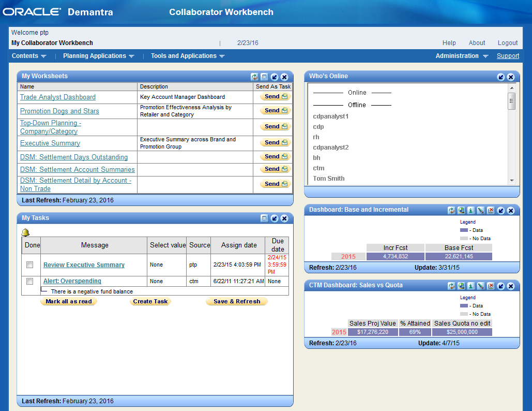The width and height of the screenshot is (532, 411).
Task: Show info for Base and Incremental dashboard
Action: click(x=471, y=211)
